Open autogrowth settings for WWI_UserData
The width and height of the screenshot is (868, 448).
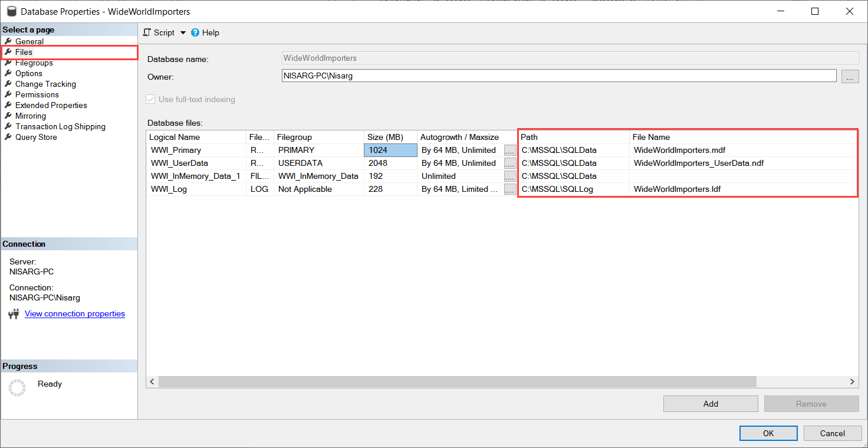510,163
